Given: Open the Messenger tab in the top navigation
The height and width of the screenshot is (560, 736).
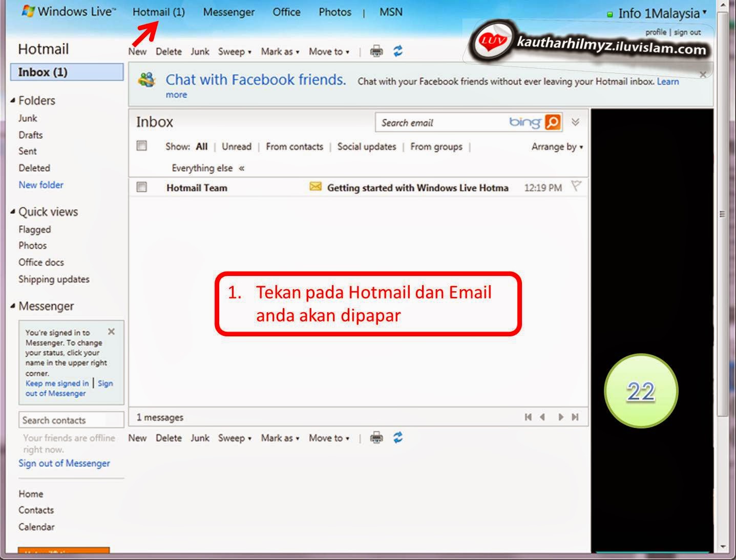Looking at the screenshot, I should click(x=228, y=12).
